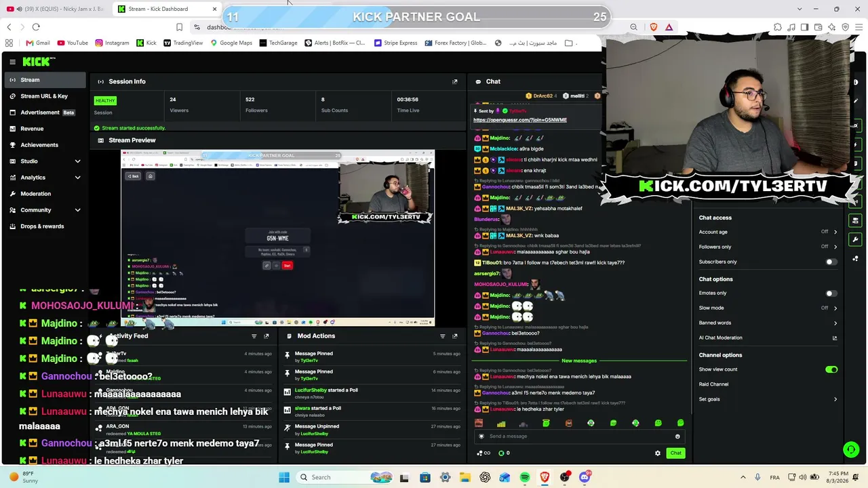Open the emoji picker in message box
Image resolution: width=868 pixels, height=488 pixels.
point(677,436)
